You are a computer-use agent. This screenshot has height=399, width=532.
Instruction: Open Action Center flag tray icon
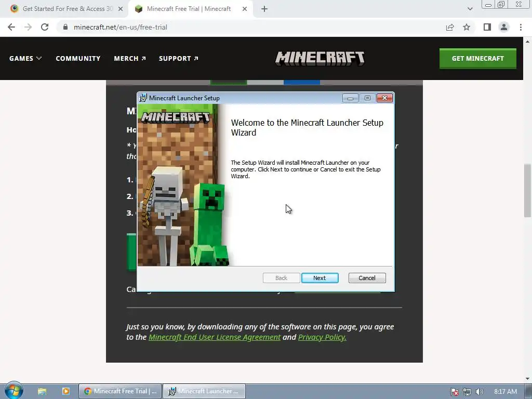click(454, 392)
